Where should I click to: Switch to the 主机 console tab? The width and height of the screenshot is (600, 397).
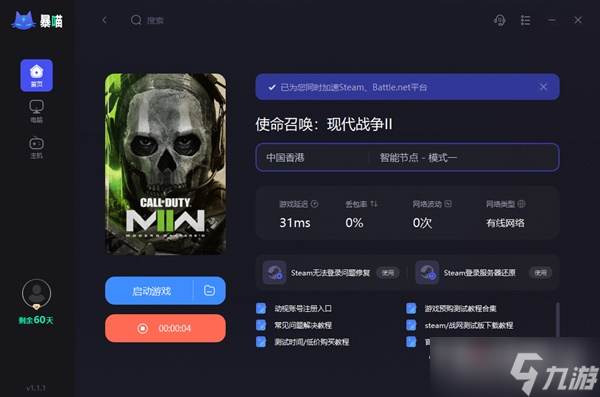tap(36, 147)
